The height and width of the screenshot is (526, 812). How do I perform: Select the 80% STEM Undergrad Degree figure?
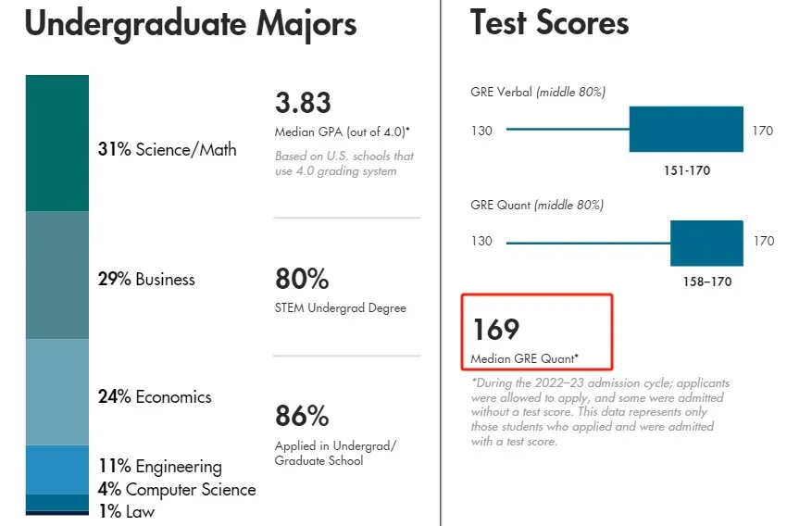click(x=302, y=279)
